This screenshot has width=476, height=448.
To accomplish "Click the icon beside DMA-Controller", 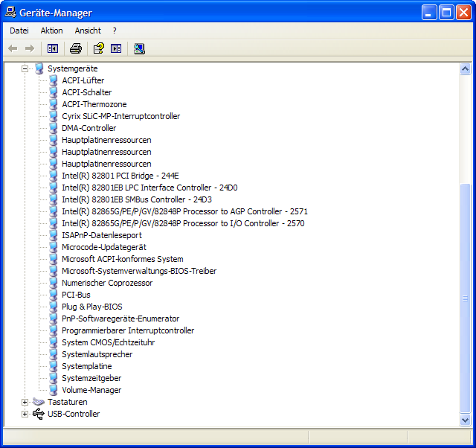I will point(54,128).
